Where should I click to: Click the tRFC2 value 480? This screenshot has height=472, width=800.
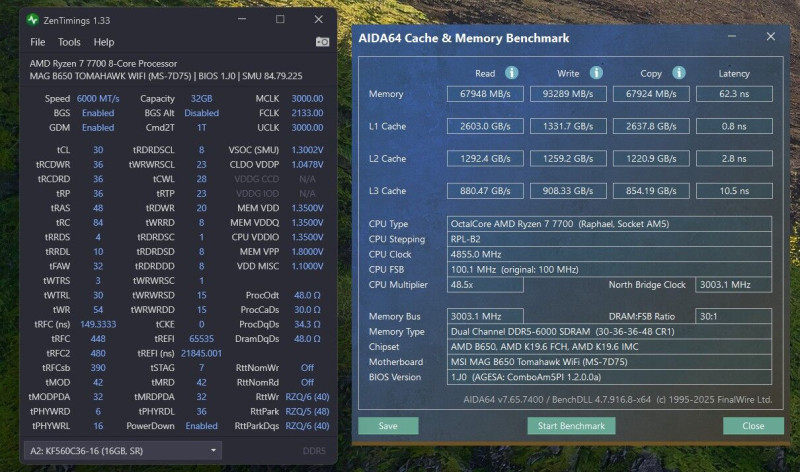[98, 353]
